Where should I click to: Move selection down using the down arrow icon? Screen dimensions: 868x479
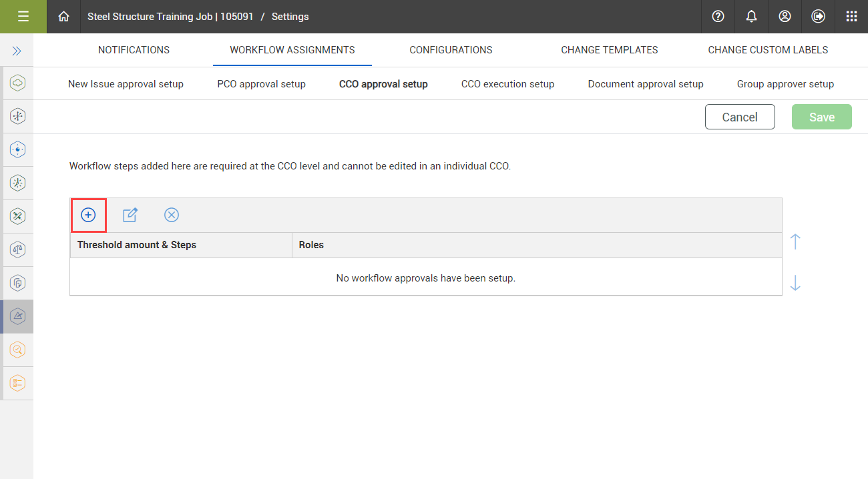click(x=795, y=283)
